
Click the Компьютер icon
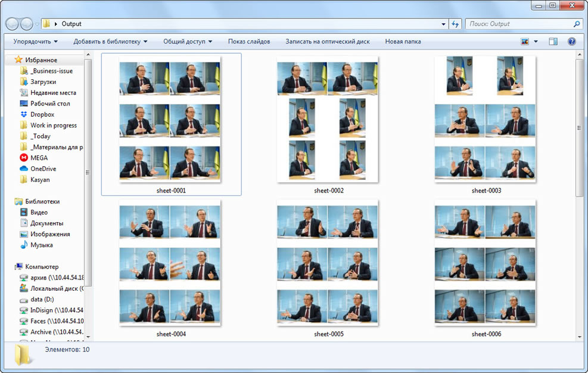tap(18, 266)
